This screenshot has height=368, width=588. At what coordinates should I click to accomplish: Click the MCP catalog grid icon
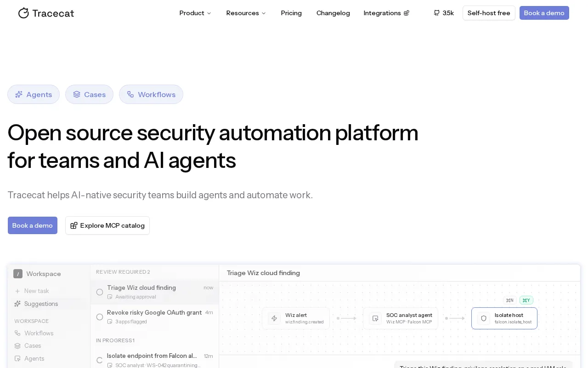74,225
